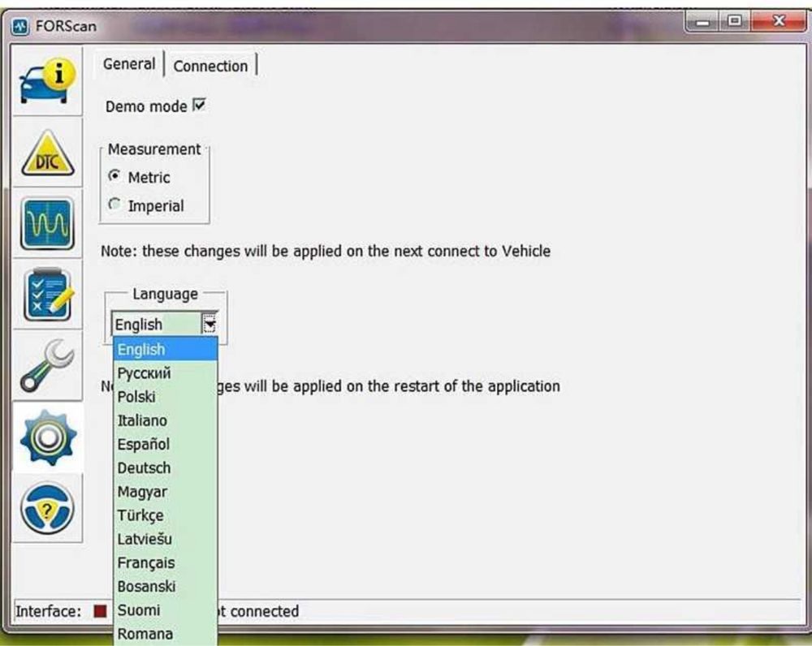Choose Español from the language list
Image resolution: width=812 pixels, height=646 pixels.
point(165,444)
